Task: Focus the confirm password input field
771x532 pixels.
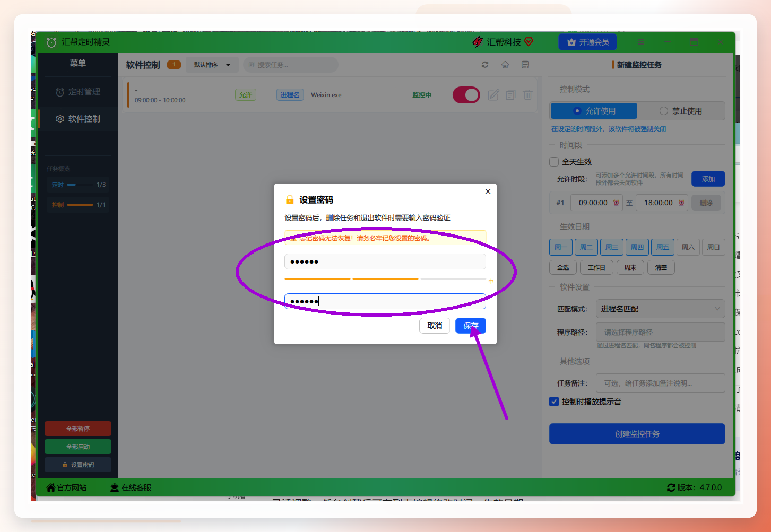Action: (x=385, y=301)
